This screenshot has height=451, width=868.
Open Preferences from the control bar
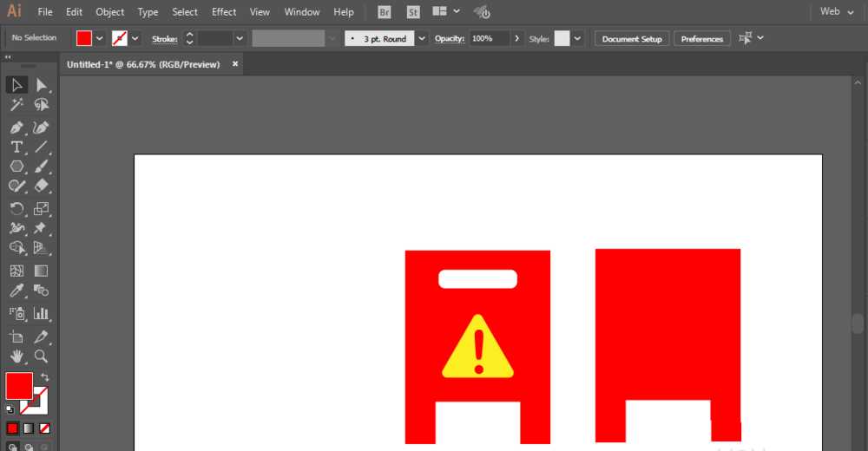701,39
